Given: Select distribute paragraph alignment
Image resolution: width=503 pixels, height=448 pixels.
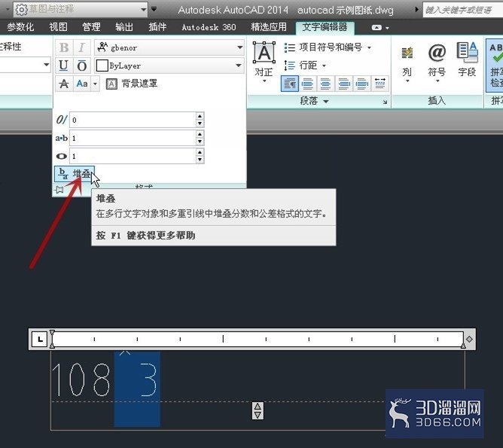Looking at the screenshot, I should coord(380,84).
